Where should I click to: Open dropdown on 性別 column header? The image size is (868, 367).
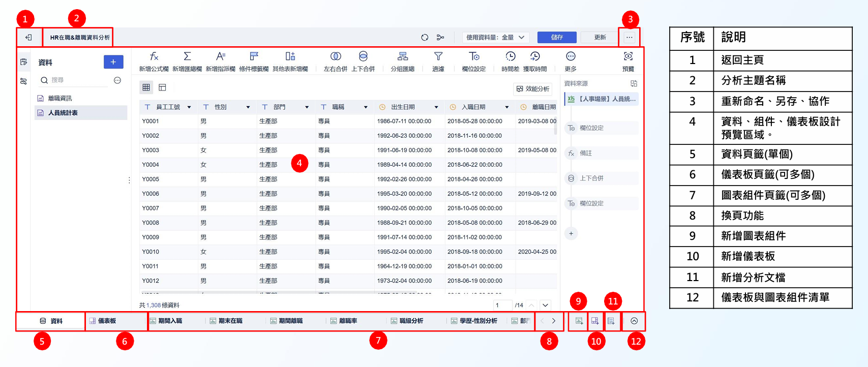click(x=248, y=107)
